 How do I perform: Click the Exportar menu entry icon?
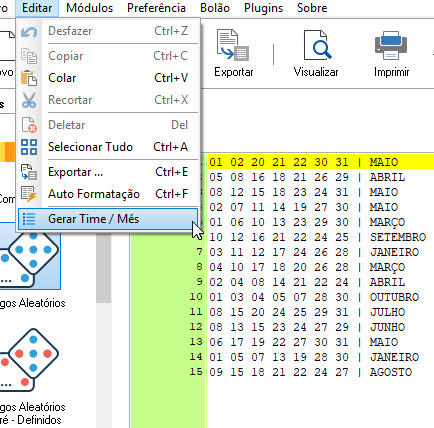tap(29, 172)
